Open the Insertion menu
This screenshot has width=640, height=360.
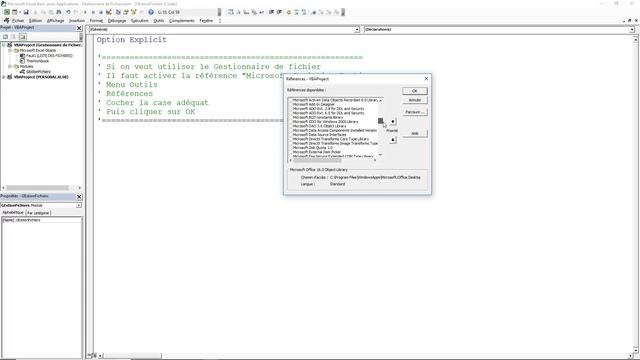[x=77, y=20]
